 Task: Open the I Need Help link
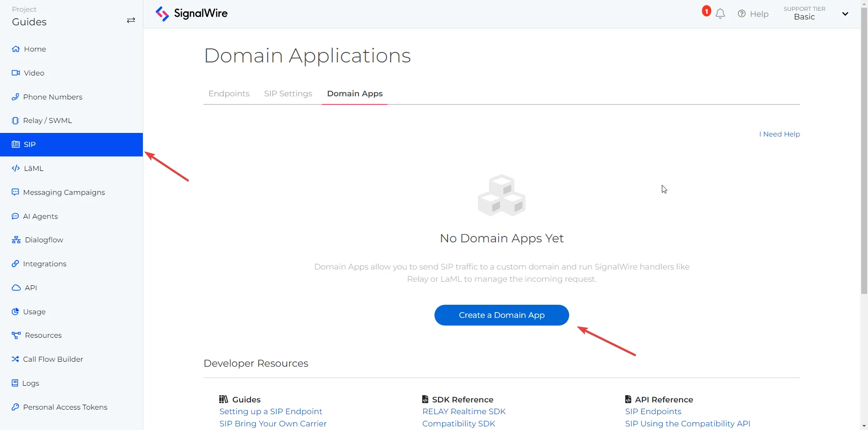pyautogui.click(x=779, y=134)
